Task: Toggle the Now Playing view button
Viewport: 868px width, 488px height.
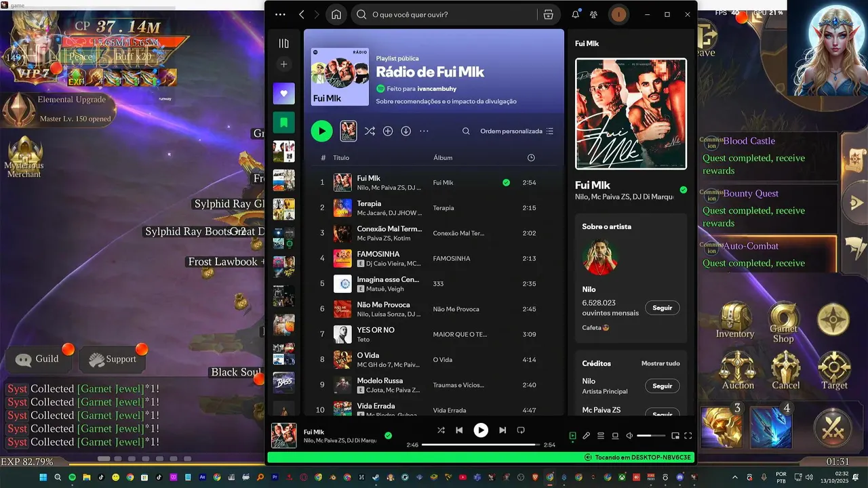Action: click(572, 436)
